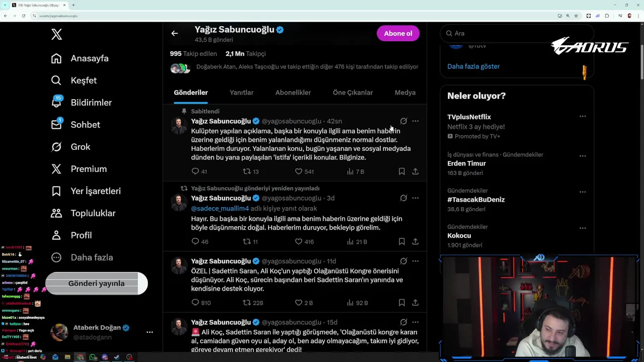Share the post with 21 B views
The image size is (644, 362).
pos(415,241)
